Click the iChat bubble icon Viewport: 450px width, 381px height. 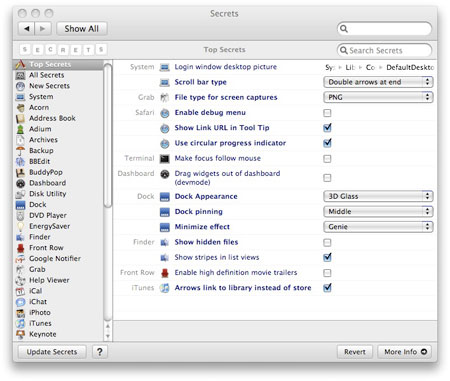(21, 302)
